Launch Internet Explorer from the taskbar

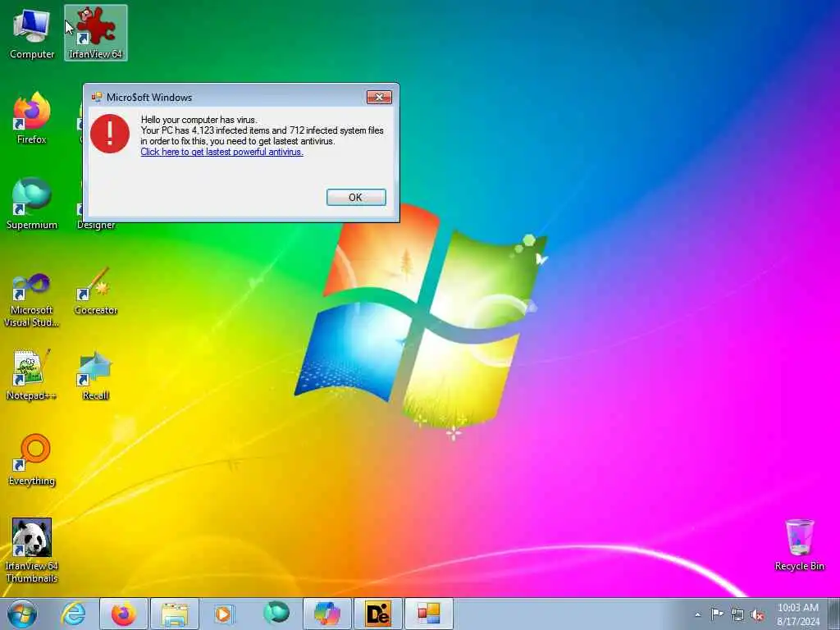(x=73, y=614)
